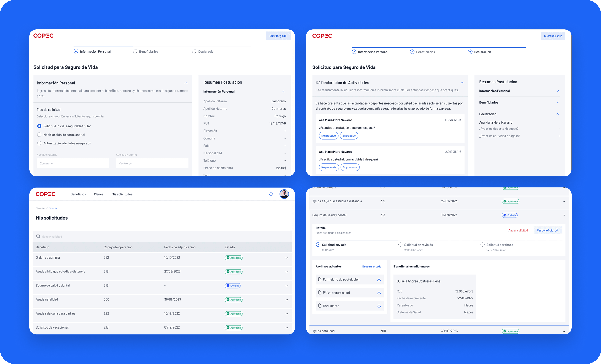This screenshot has width=601, height=364.
Task: Click the Solicitud detail progress bar
Action: [x=439, y=240]
